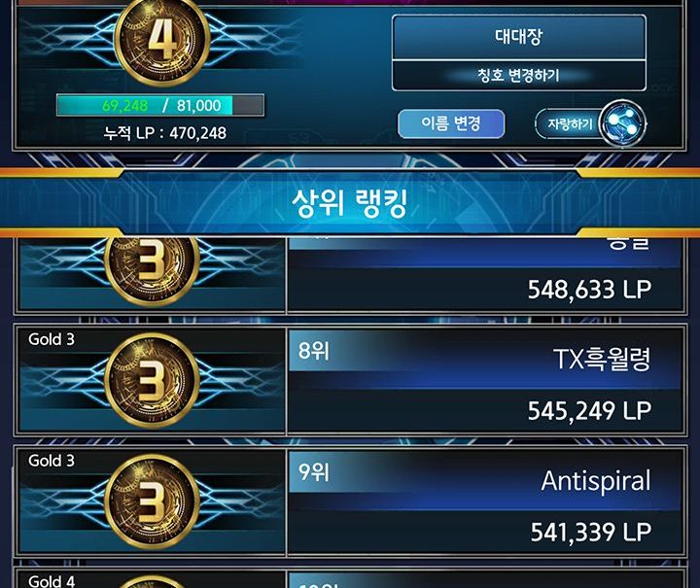Click the 이름 변경 button
Image resolution: width=700 pixels, height=588 pixels.
pos(451,123)
